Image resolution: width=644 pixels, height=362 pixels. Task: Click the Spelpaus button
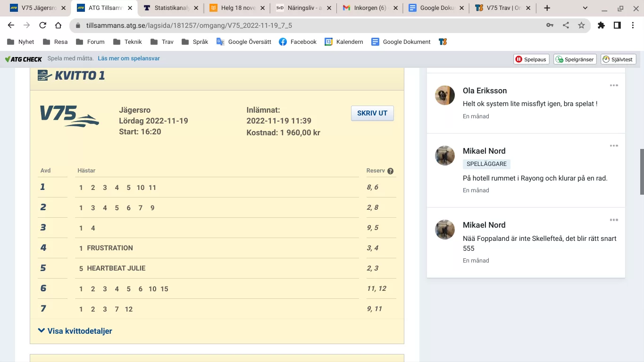point(531,59)
